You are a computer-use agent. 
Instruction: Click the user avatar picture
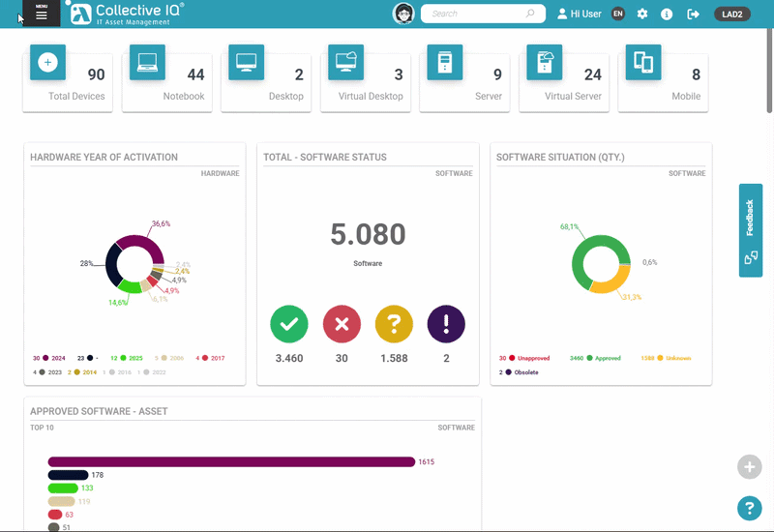click(x=403, y=14)
